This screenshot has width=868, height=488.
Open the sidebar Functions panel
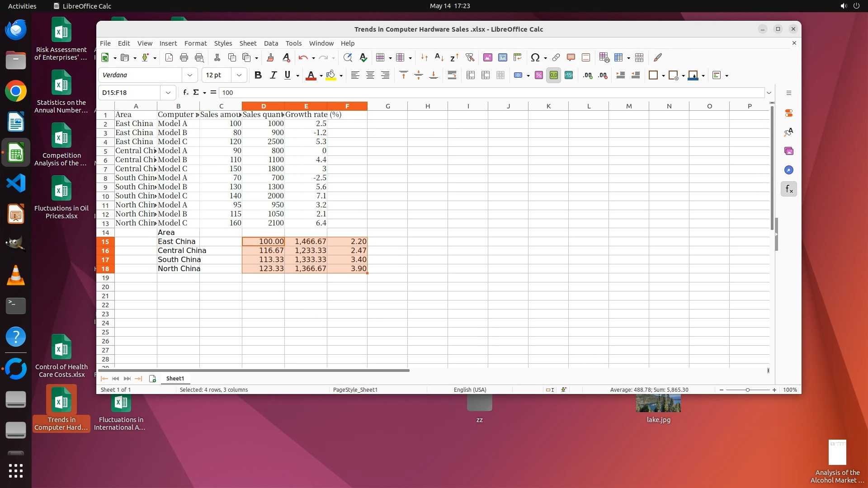tap(788, 189)
